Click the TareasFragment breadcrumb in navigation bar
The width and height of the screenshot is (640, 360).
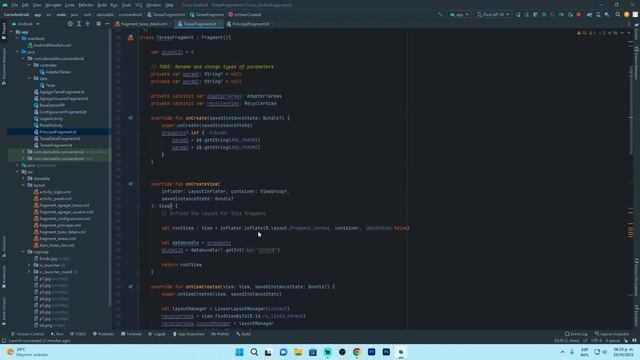(x=207, y=14)
